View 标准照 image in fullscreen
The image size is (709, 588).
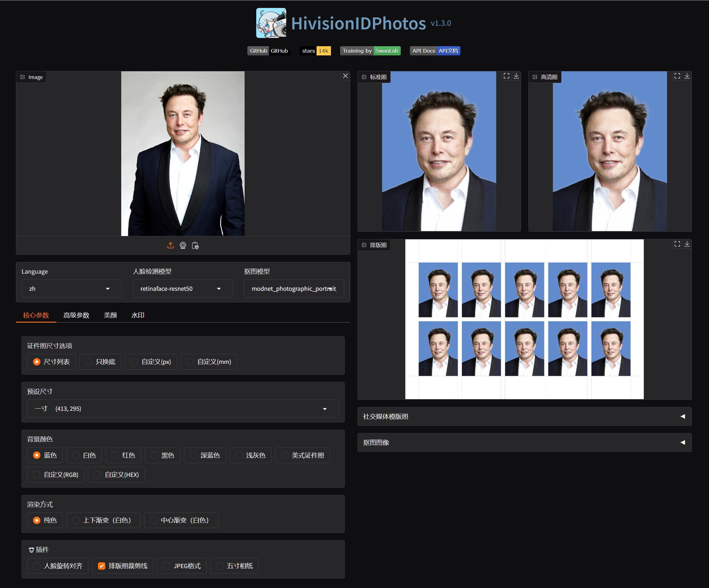click(x=506, y=76)
